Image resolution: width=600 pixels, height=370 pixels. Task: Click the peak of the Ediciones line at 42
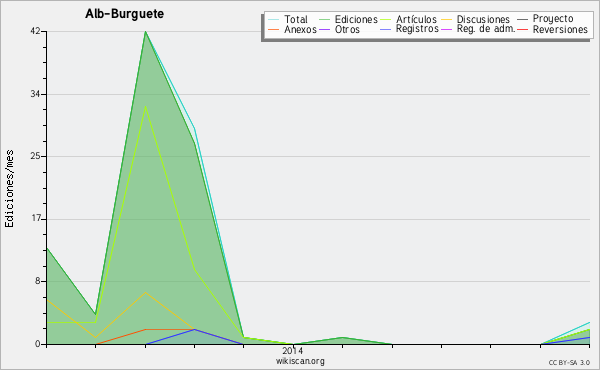coord(145,32)
